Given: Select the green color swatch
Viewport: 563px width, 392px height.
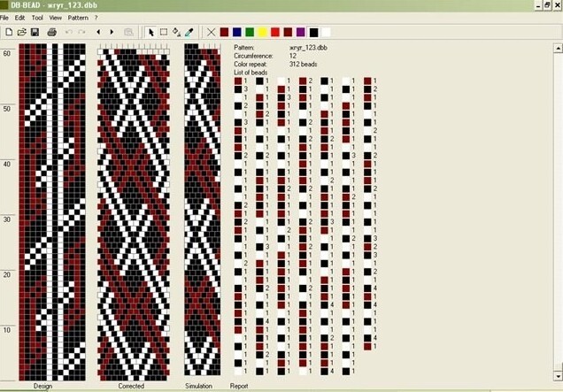Looking at the screenshot, I should tap(250, 32).
